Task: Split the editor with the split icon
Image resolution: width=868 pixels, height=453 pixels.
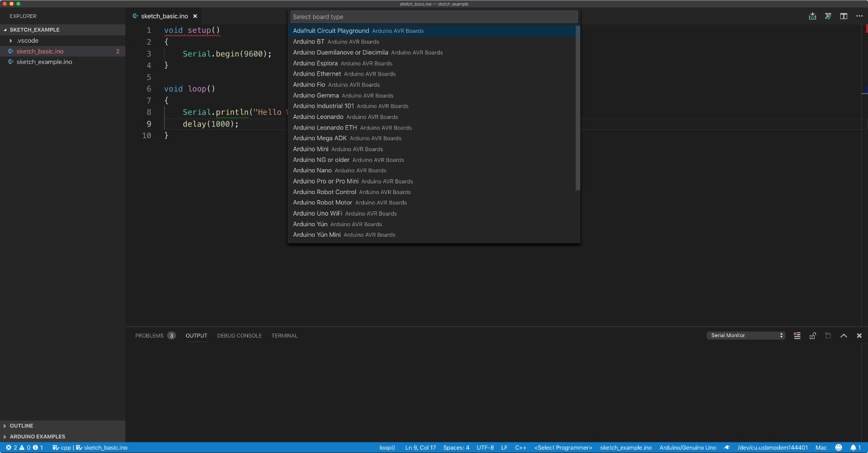Action: pyautogui.click(x=843, y=16)
